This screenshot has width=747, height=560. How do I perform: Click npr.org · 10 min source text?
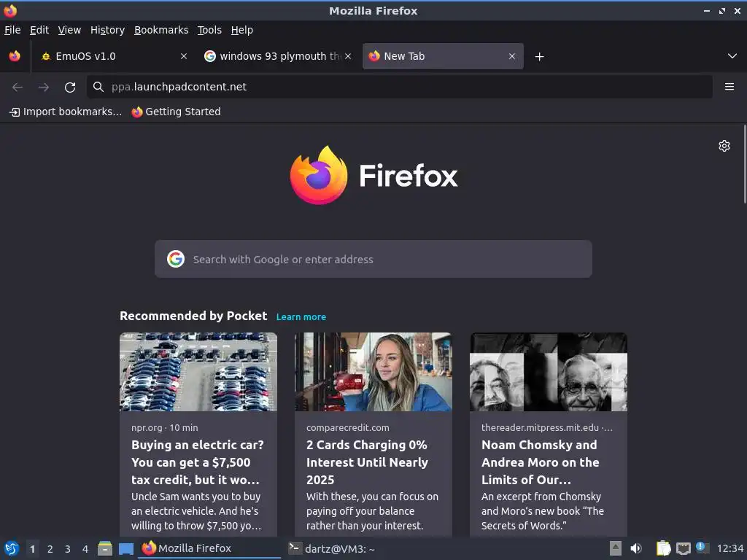pyautogui.click(x=165, y=427)
